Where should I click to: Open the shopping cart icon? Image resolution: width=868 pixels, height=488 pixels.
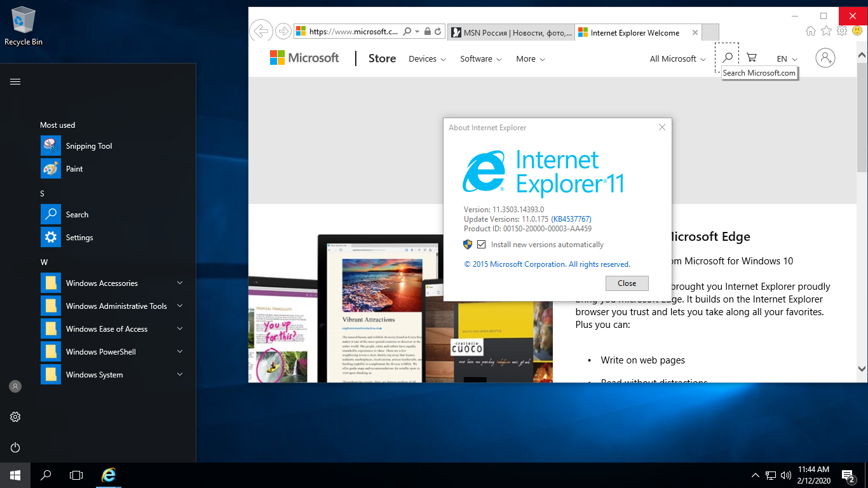tap(752, 57)
